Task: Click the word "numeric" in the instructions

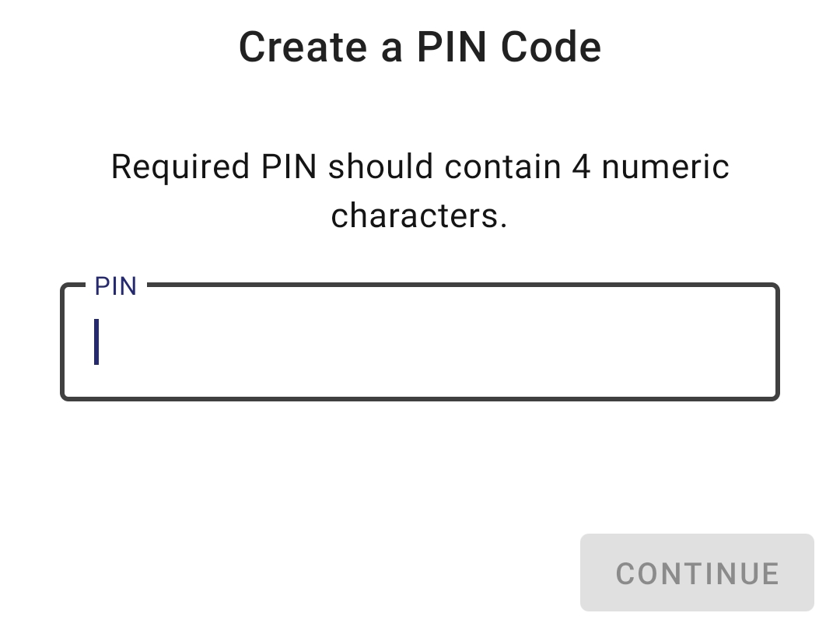Action: (666, 167)
